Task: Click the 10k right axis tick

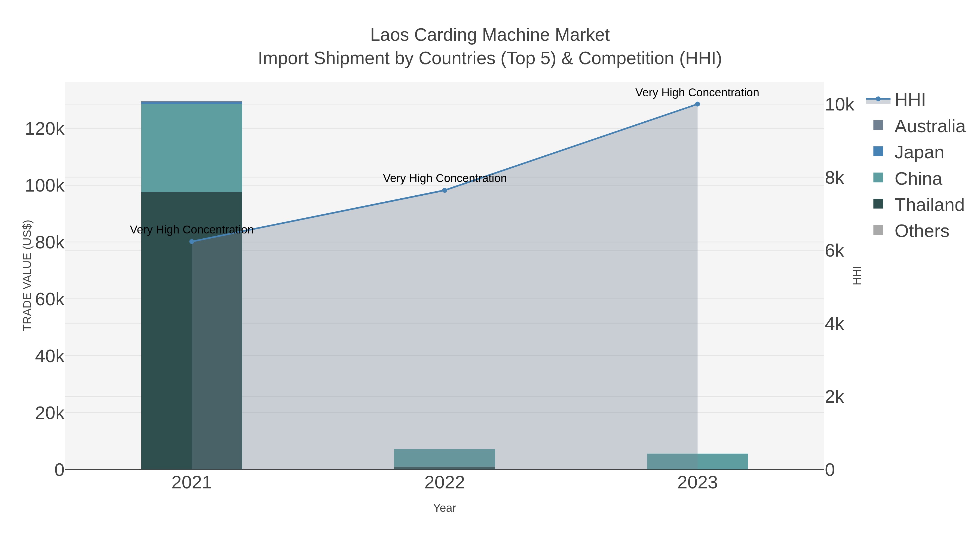Action: (x=839, y=104)
